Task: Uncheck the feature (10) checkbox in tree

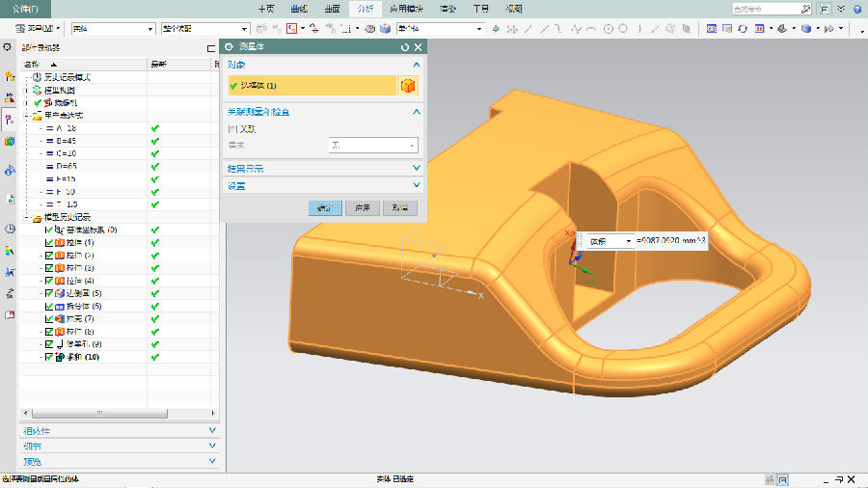Action: (50, 357)
